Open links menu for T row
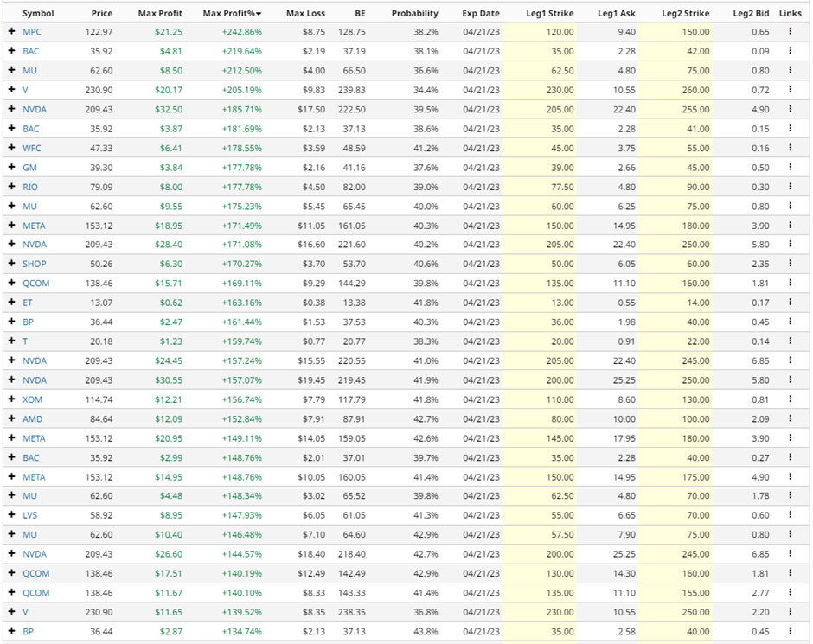 (x=791, y=341)
